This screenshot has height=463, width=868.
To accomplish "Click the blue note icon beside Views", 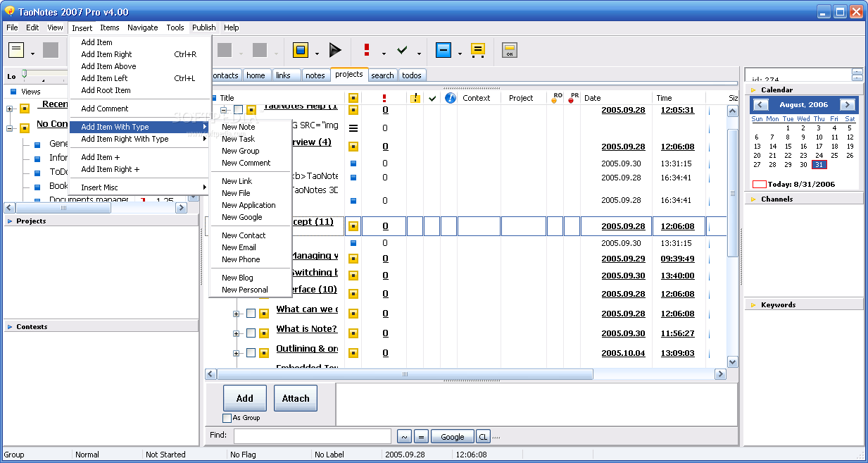I will pyautogui.click(x=13, y=92).
